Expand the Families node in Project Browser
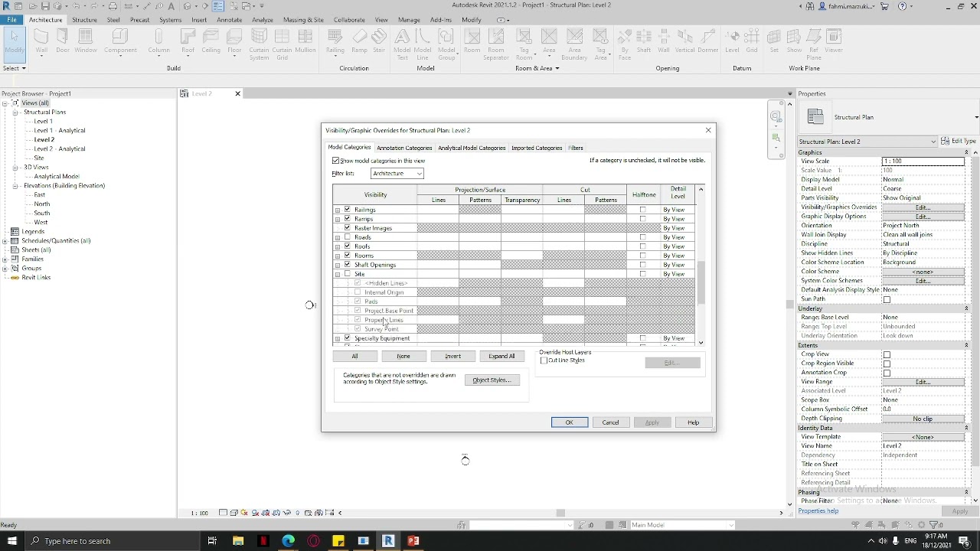Viewport: 980px width, 551px height. (5, 259)
